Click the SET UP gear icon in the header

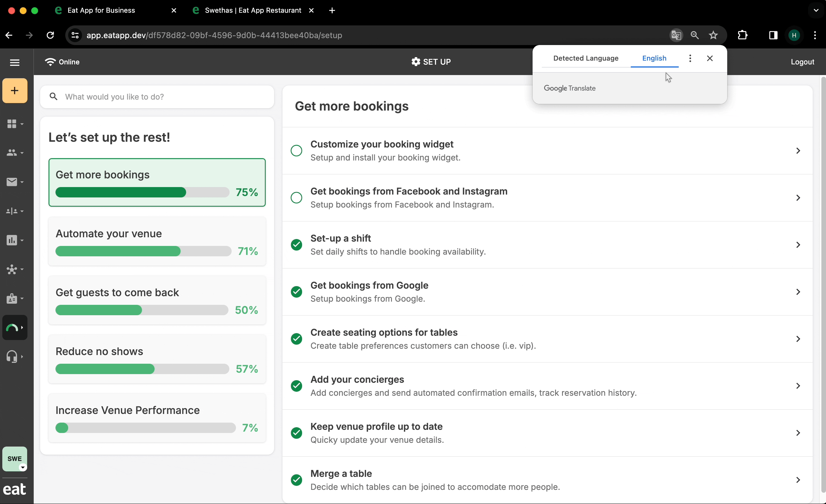click(416, 62)
